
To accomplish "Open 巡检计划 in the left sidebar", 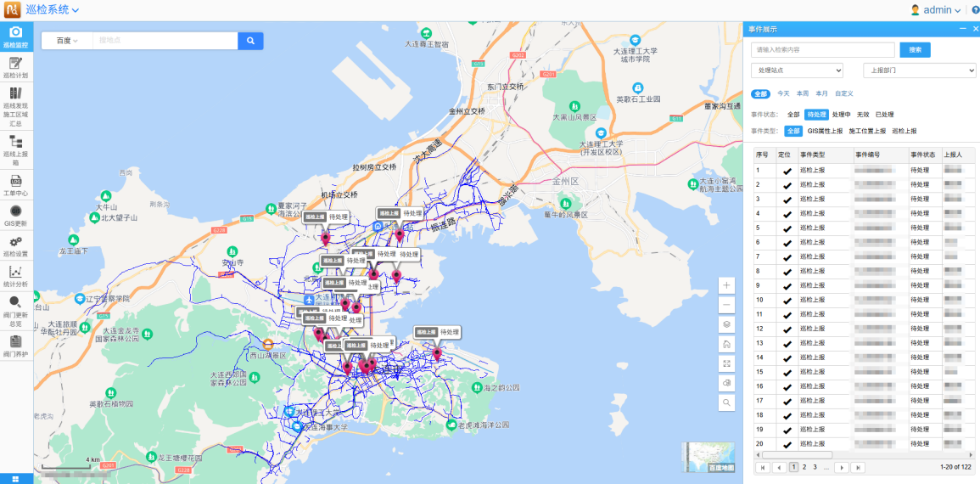I will click(x=15, y=67).
